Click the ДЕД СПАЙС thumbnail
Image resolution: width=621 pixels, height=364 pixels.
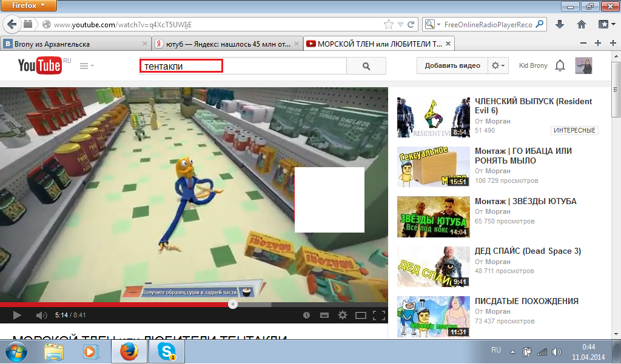(x=433, y=266)
